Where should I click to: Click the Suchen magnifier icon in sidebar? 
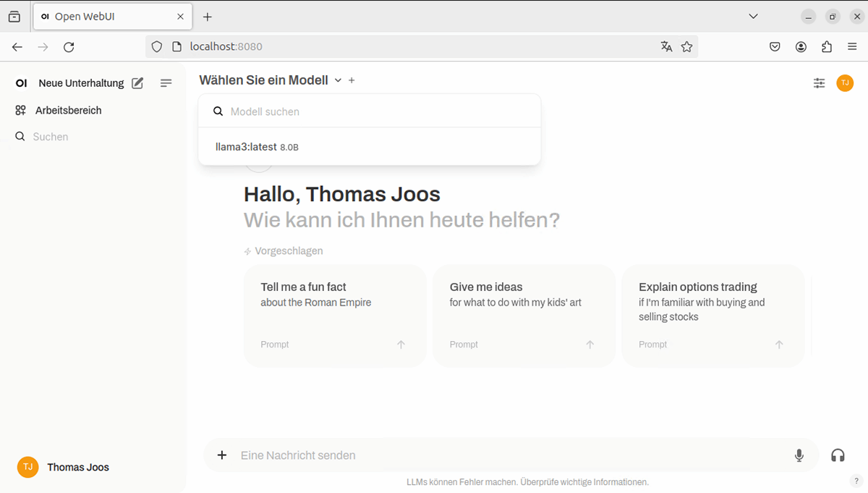click(x=20, y=136)
